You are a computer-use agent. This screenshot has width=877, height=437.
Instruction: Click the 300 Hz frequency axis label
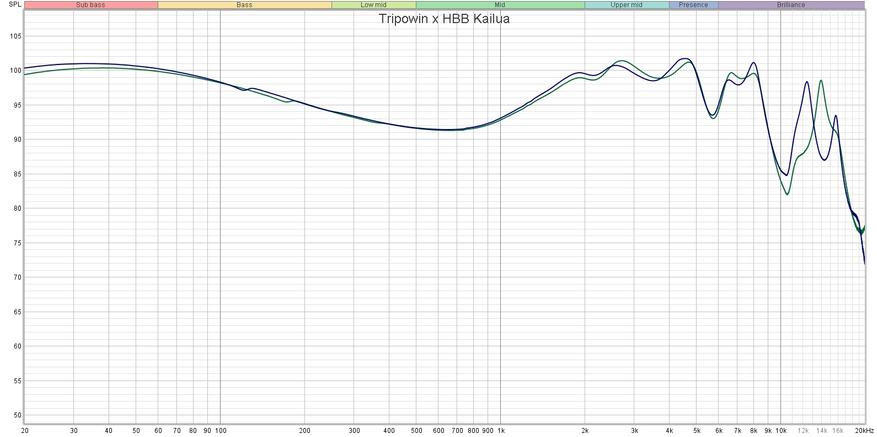point(353,431)
